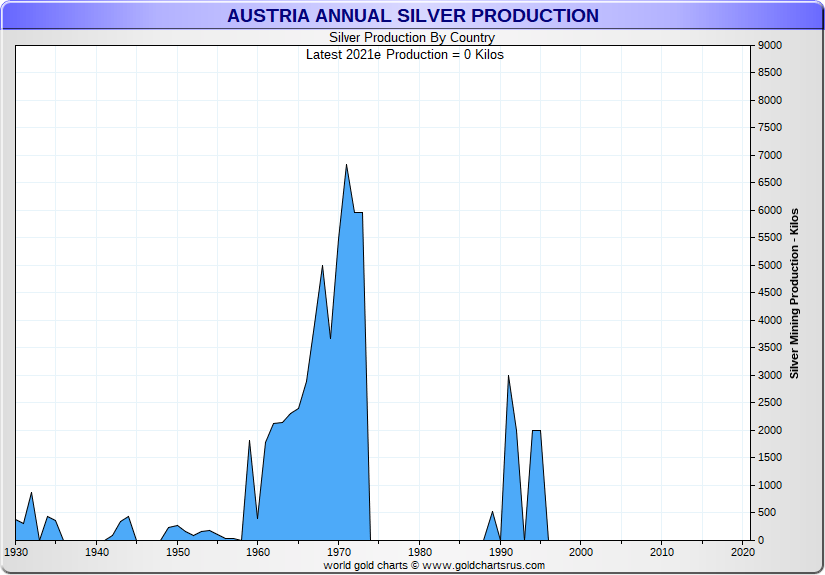The image size is (825, 575).
Task: Click the 1990 x-axis label
Action: (x=501, y=552)
